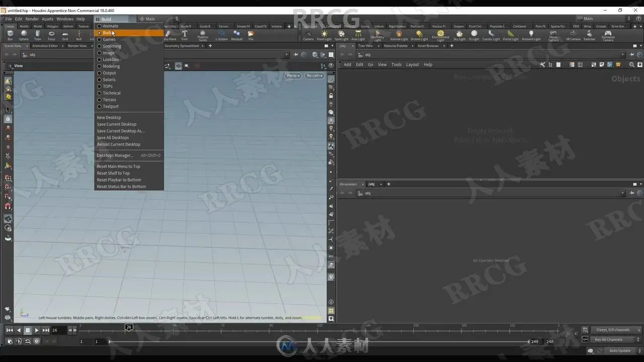Create an Area Light
644x362 pixels.
click(x=358, y=35)
